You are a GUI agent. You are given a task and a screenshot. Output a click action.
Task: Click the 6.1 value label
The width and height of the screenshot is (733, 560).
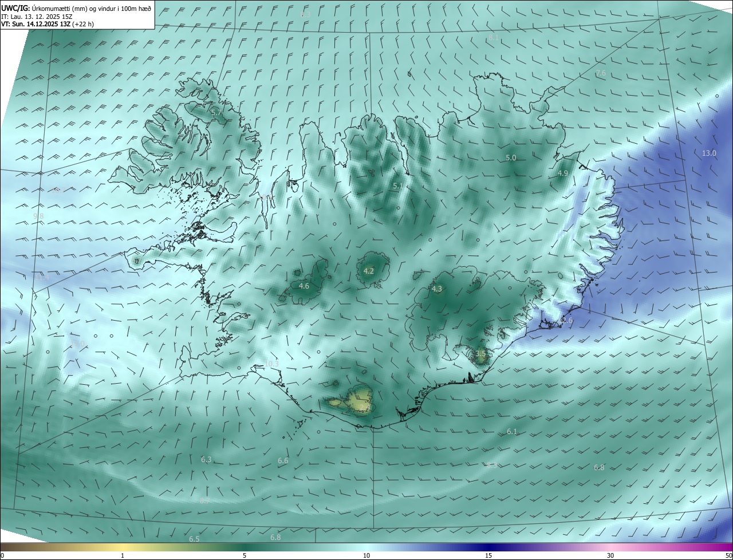[512, 431]
